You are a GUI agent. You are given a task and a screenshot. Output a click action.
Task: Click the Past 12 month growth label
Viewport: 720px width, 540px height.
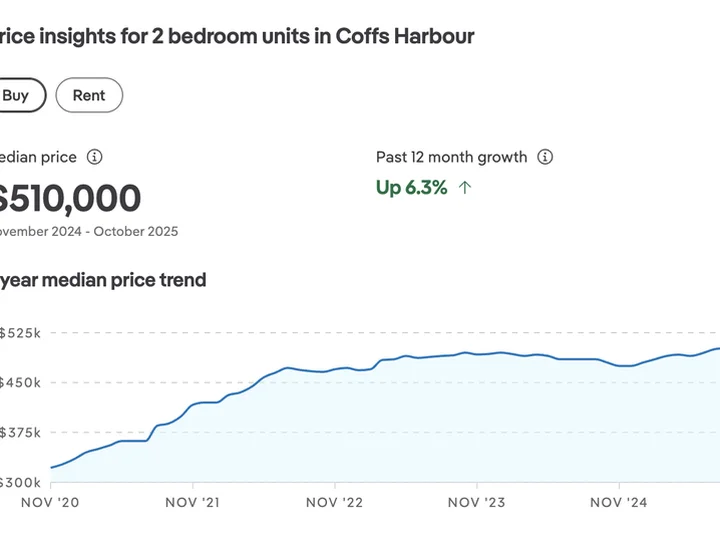[x=451, y=157]
